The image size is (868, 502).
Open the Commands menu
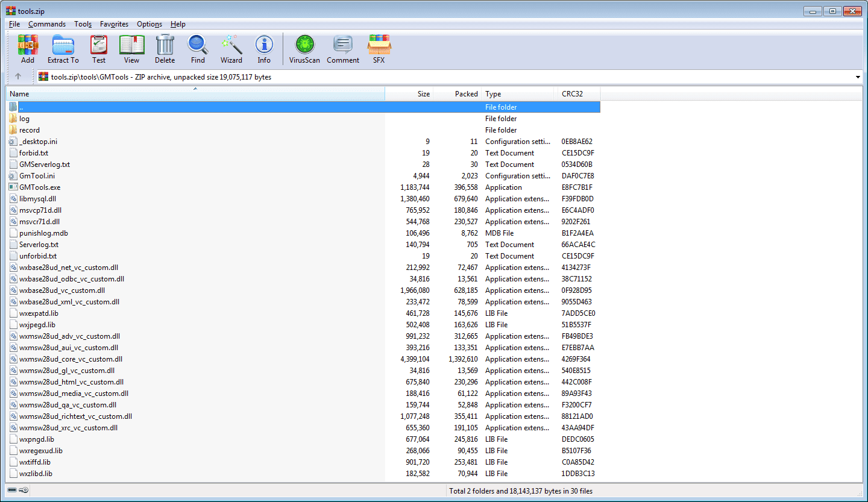(47, 24)
